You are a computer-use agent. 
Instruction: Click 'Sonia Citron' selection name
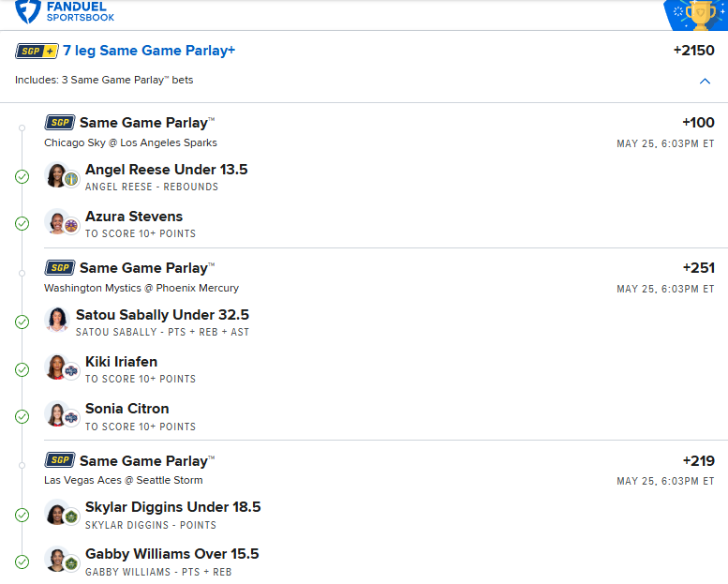(127, 409)
